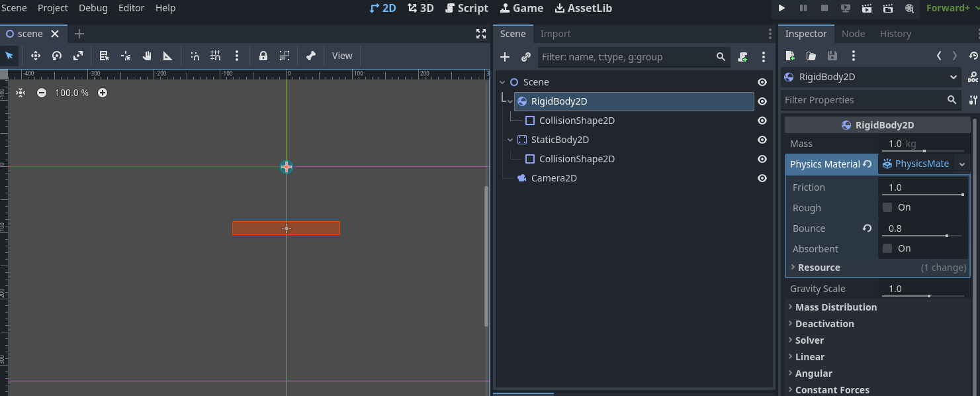Click the viewport View button

[342, 56]
